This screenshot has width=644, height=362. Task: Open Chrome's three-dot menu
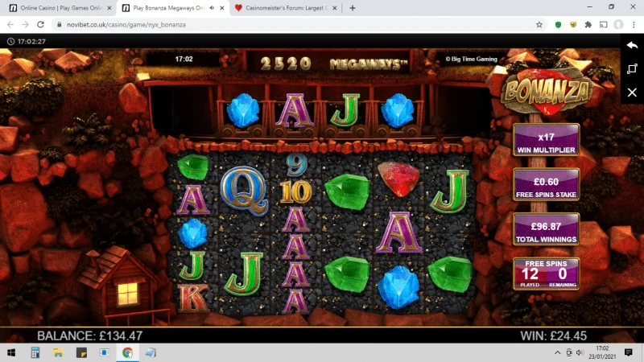(634, 25)
